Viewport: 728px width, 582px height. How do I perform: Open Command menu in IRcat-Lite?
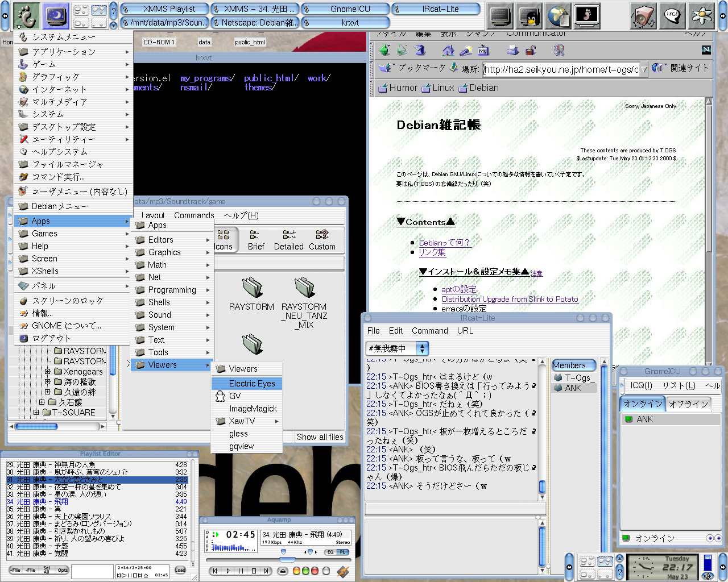tap(430, 331)
